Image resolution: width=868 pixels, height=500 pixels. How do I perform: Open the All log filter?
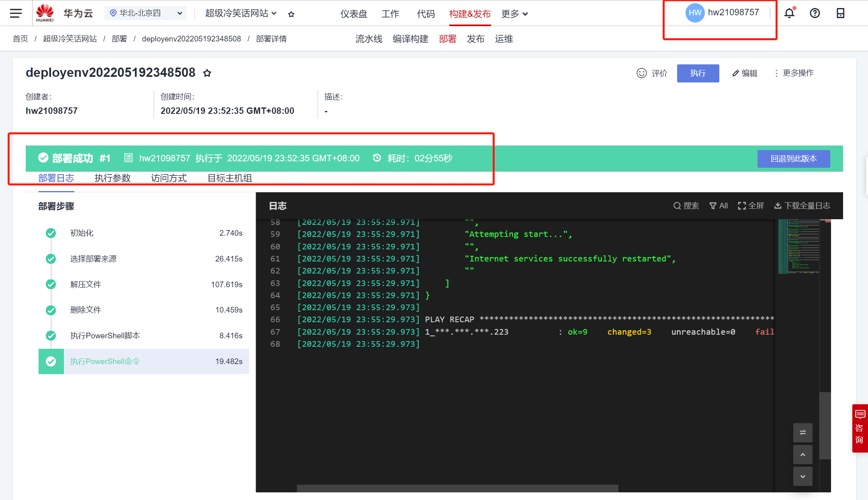[719, 206]
